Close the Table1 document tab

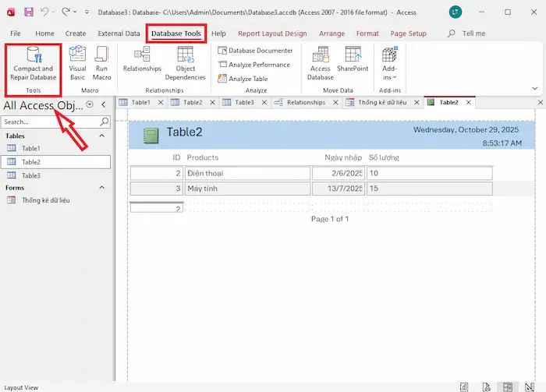tap(160, 102)
